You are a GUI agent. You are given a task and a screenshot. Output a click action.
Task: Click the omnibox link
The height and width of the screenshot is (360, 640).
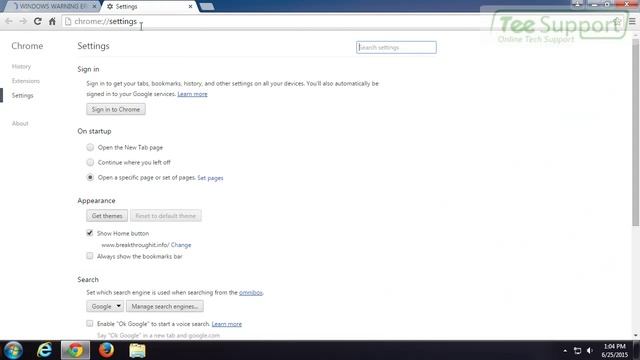[x=251, y=293]
